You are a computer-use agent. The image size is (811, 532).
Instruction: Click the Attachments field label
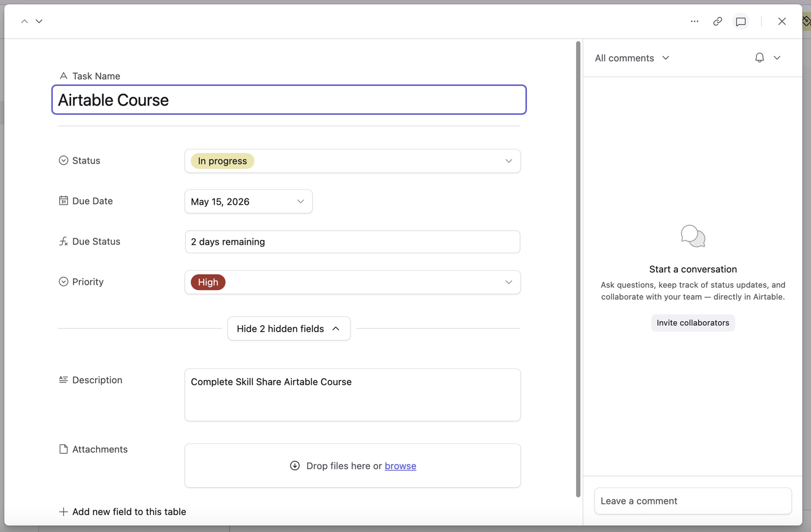tap(100, 449)
